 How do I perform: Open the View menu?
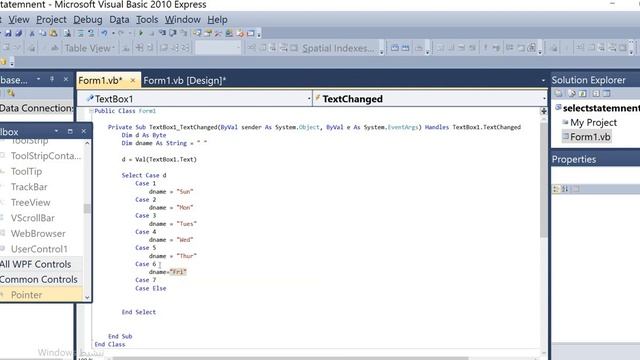point(19,20)
